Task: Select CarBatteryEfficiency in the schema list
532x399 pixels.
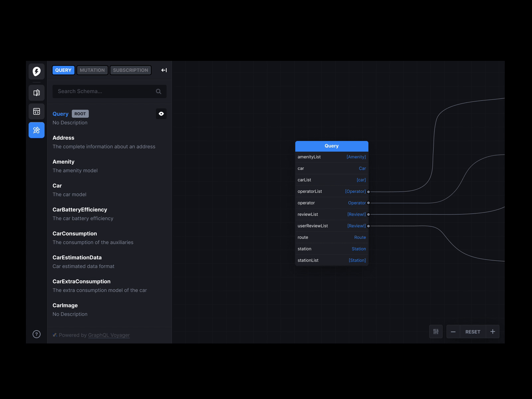Action: pos(80,209)
